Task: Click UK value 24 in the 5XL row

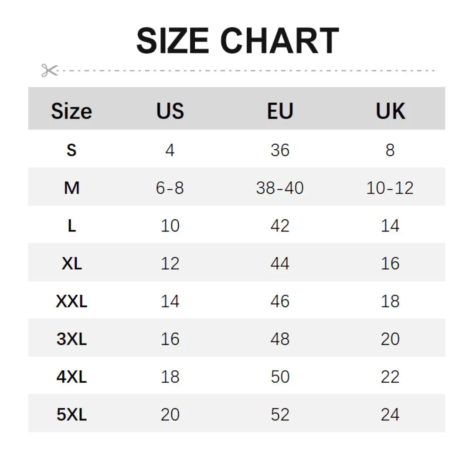Action: pyautogui.click(x=390, y=415)
